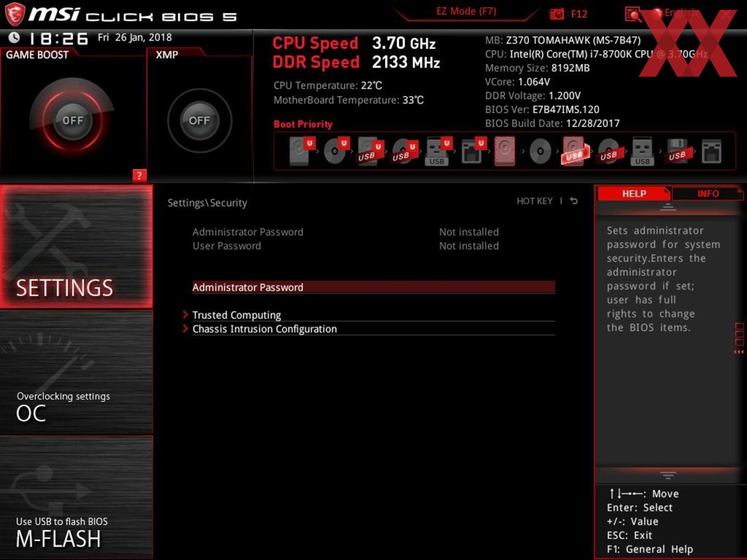Viewport: 747px width, 560px height.
Task: Click the bottom grip handle of help panel
Action: point(668,475)
